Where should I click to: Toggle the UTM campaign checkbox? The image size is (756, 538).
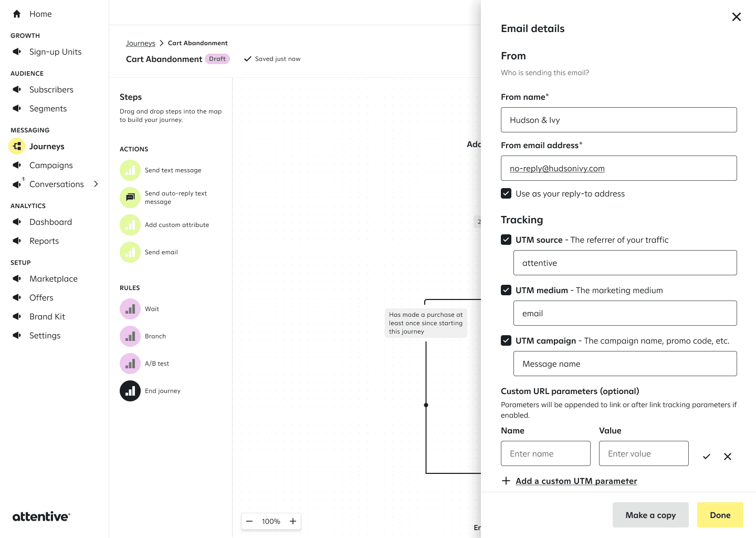506,340
